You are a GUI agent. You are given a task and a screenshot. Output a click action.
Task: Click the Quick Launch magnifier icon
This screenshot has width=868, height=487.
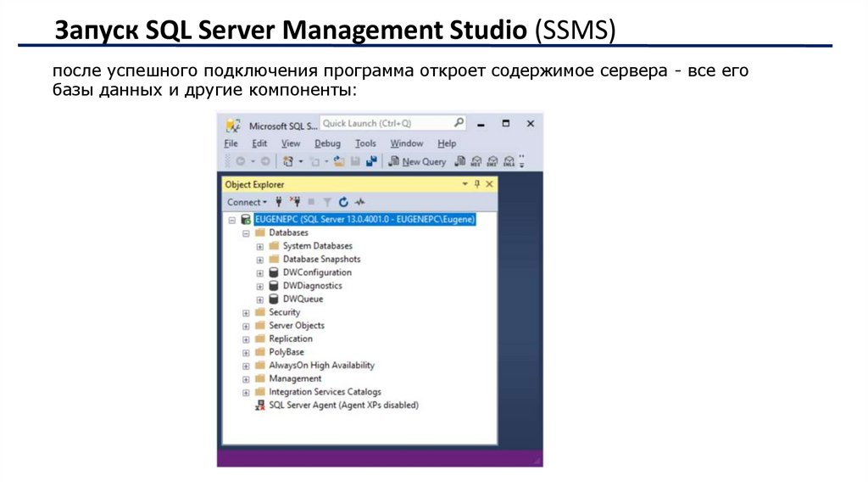[459, 122]
